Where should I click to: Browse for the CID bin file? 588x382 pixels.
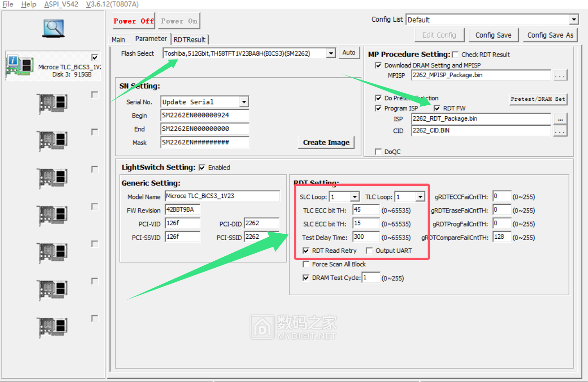point(560,131)
